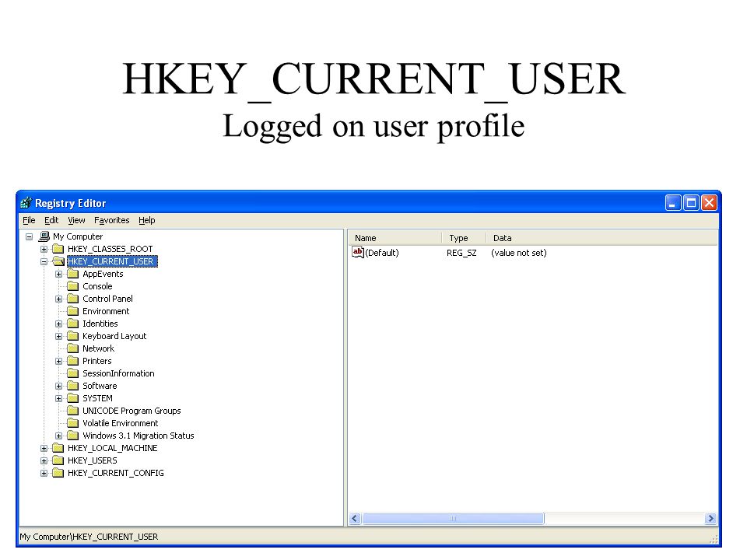Click the My Computer icon in tree
Viewport: 747px width, 560px height.
(44, 236)
